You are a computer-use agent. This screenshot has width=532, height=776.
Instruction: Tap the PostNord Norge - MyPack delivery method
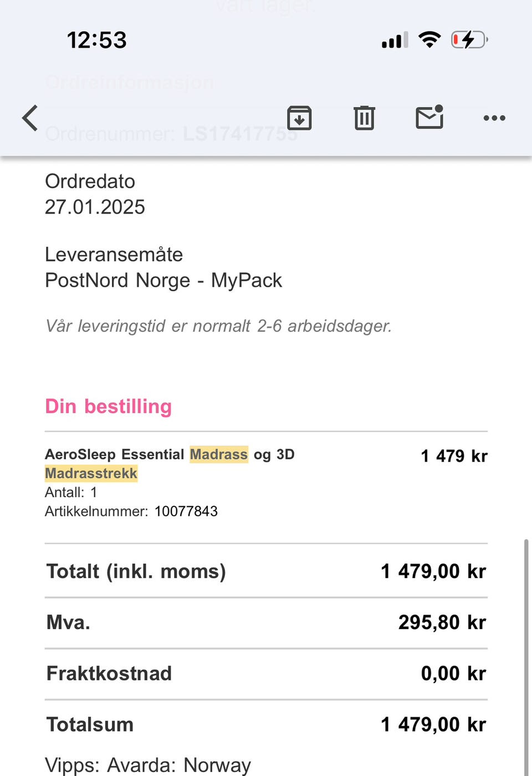(x=163, y=280)
